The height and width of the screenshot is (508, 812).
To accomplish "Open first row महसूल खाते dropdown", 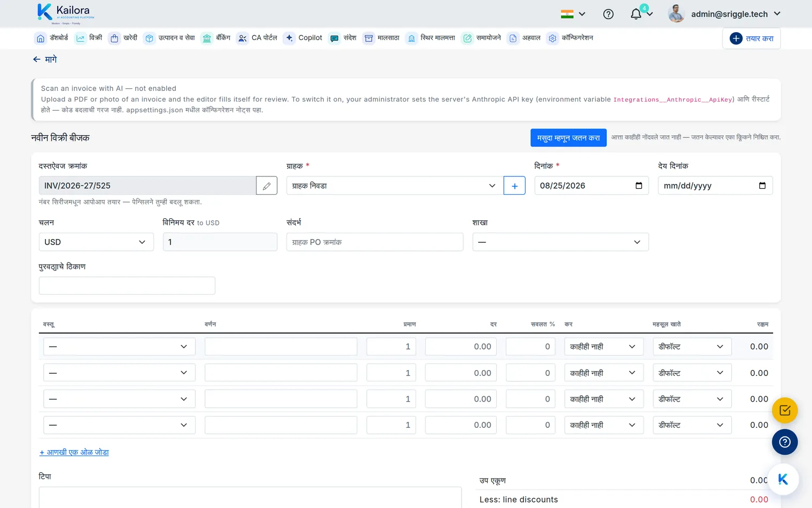I will pos(692,347).
